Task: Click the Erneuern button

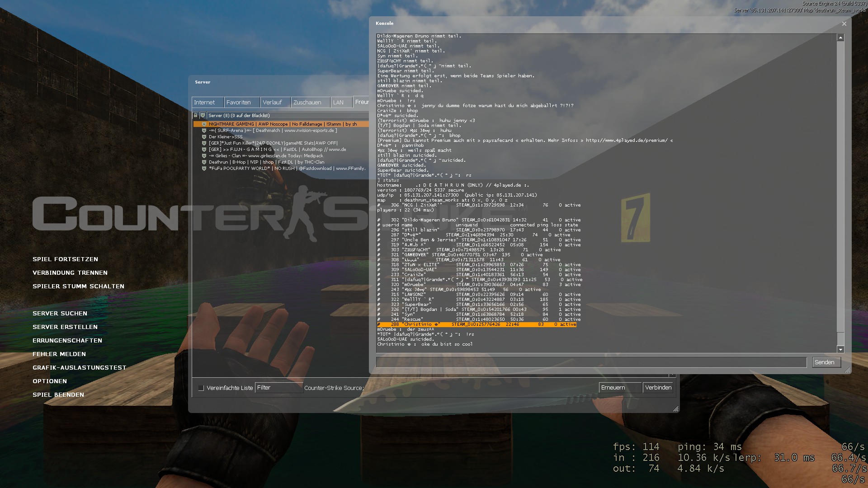Action: tap(620, 388)
